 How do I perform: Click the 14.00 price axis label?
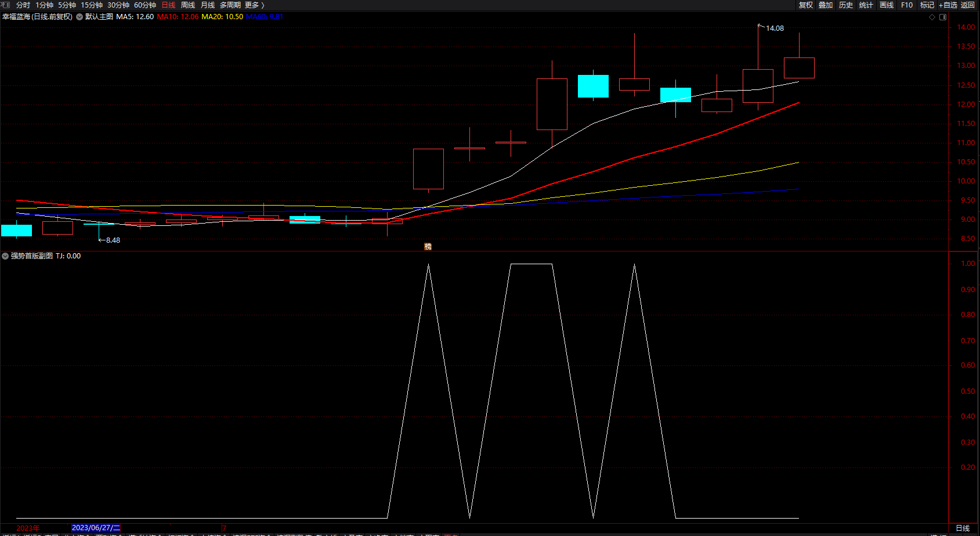coord(966,27)
